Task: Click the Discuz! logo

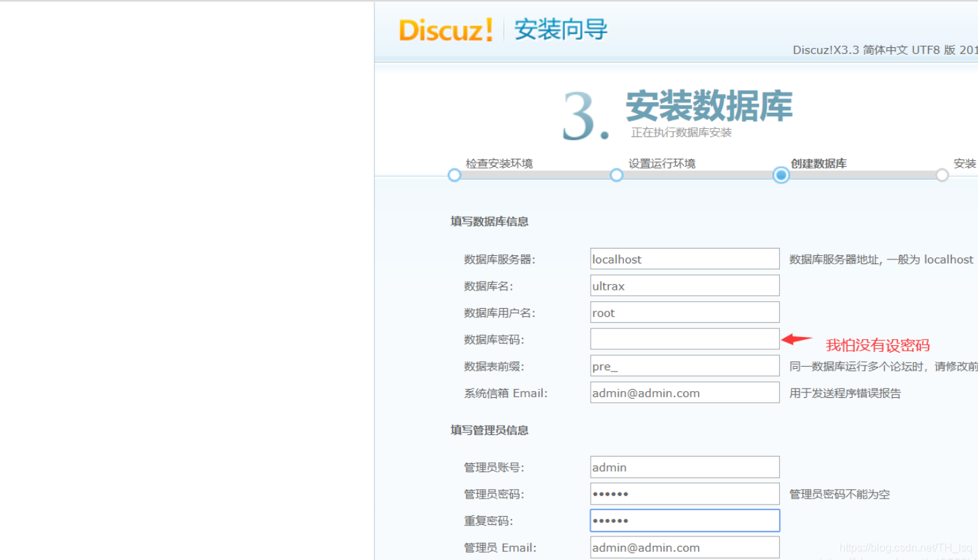Action: pos(445,30)
